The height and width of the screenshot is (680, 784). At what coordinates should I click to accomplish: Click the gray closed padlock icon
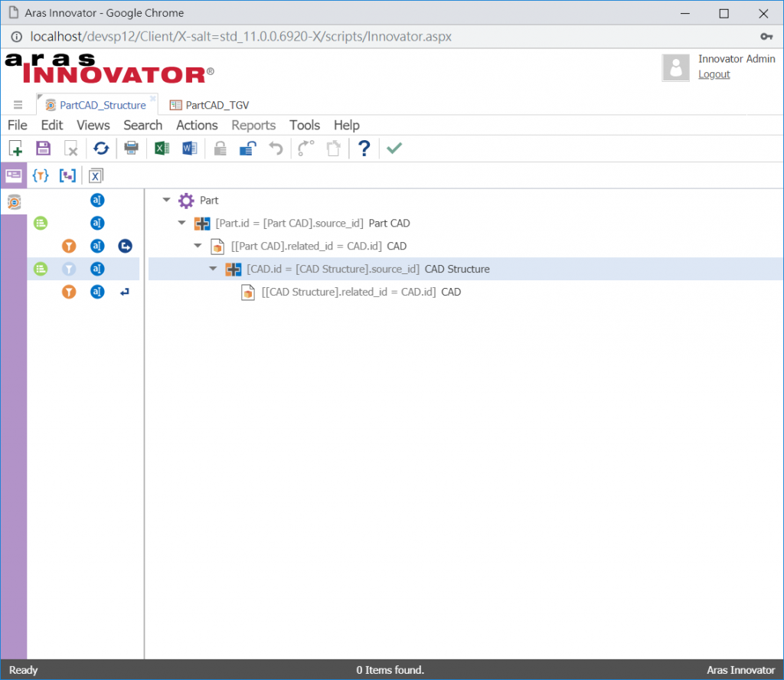pos(220,149)
